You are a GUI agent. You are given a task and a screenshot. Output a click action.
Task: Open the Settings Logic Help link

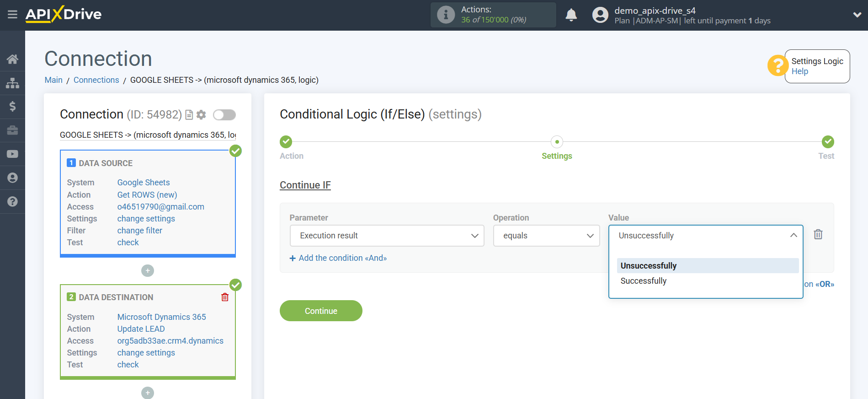800,71
